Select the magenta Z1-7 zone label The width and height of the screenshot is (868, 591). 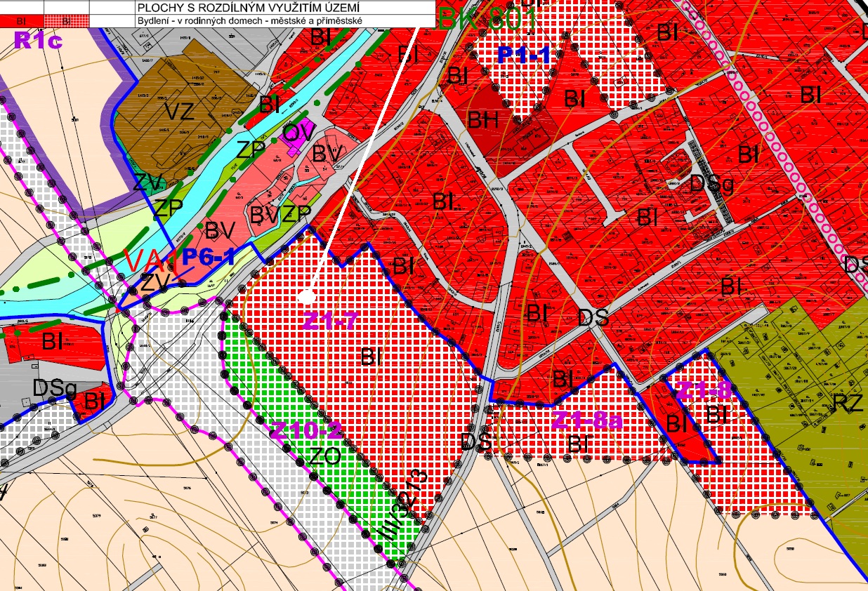pyautogui.click(x=330, y=320)
